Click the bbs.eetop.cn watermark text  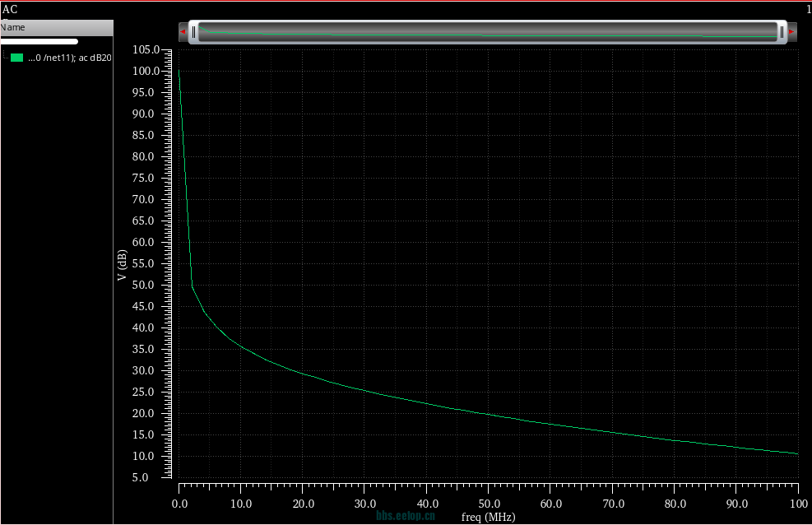[406, 516]
